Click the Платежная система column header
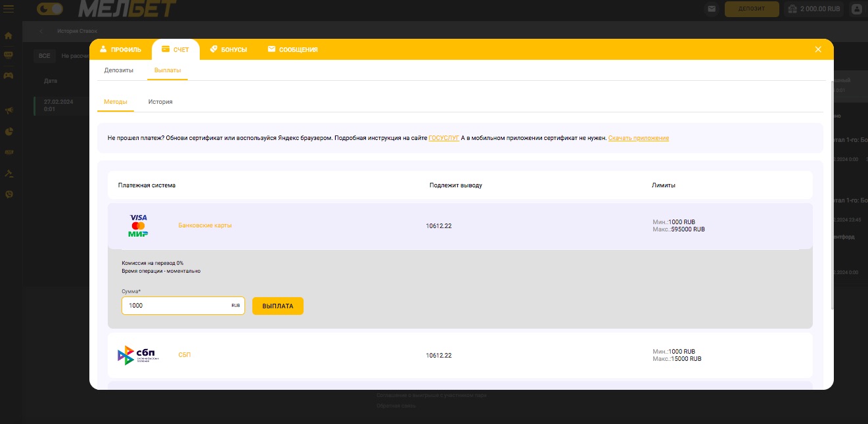This screenshot has width=868, height=424. coord(147,185)
